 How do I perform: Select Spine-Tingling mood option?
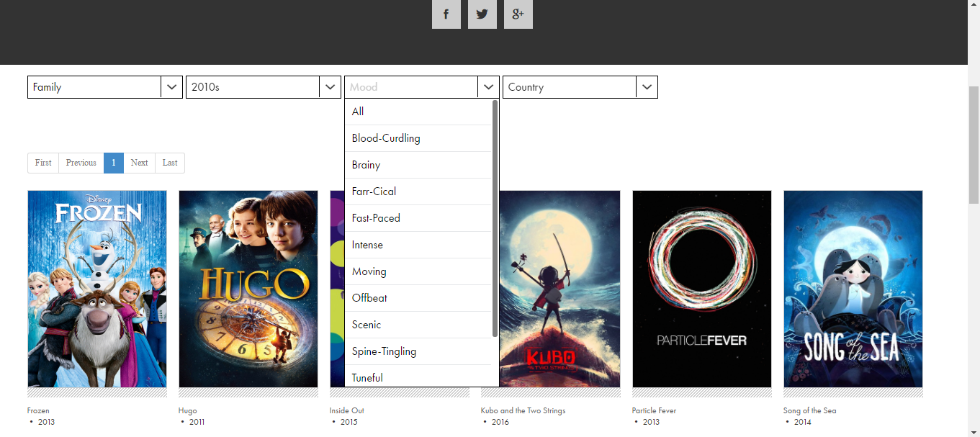click(x=384, y=351)
